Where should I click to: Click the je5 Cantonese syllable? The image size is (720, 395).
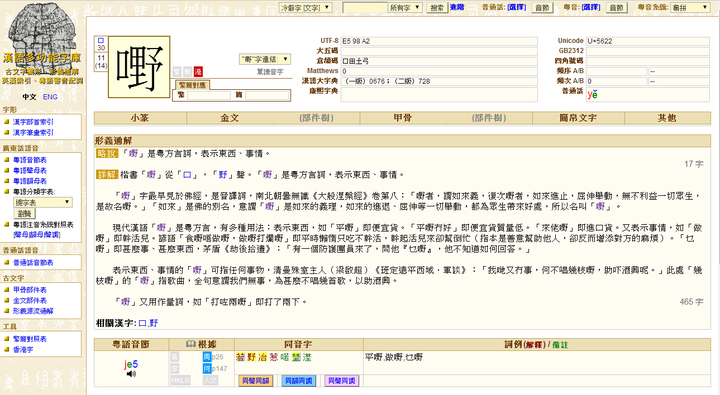[131, 364]
